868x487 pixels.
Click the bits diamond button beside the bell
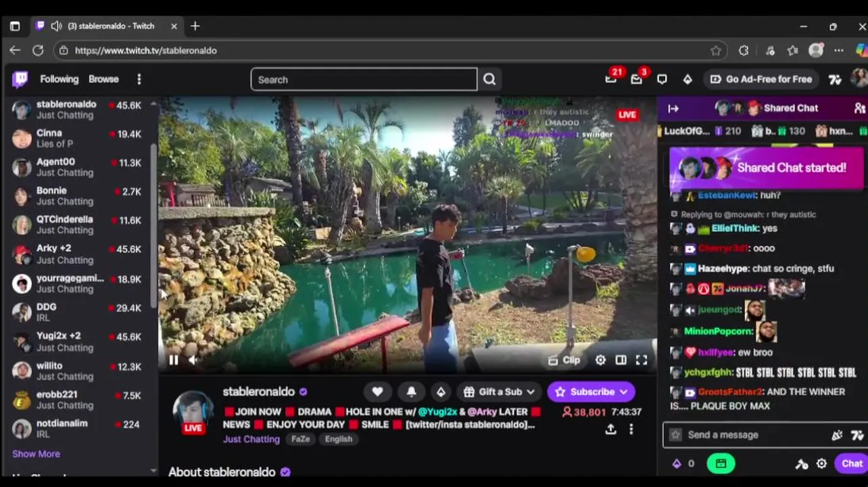pos(441,392)
